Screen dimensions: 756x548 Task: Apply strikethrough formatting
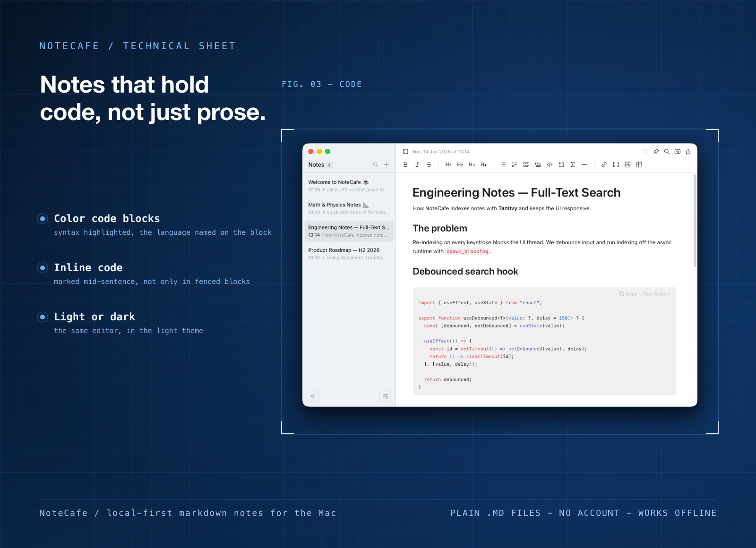(x=429, y=165)
